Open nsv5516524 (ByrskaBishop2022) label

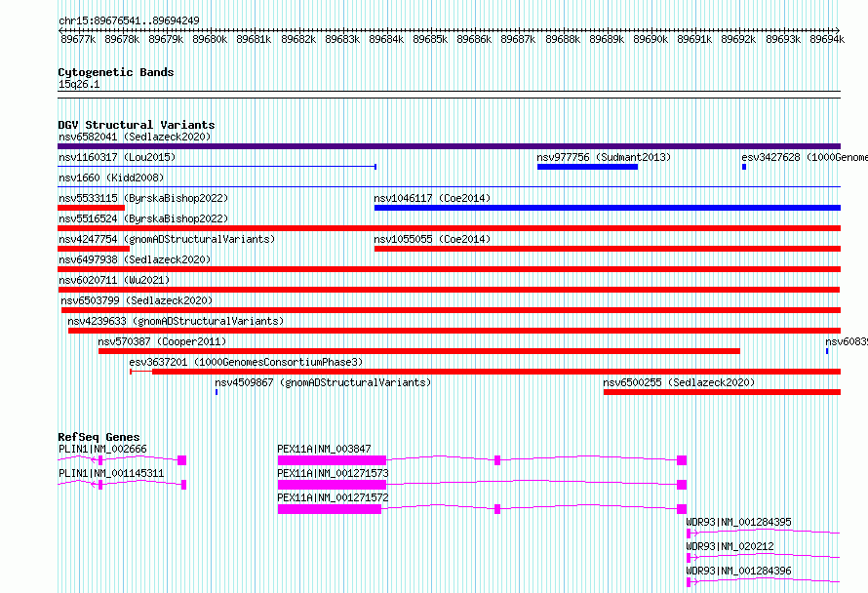pyautogui.click(x=143, y=218)
